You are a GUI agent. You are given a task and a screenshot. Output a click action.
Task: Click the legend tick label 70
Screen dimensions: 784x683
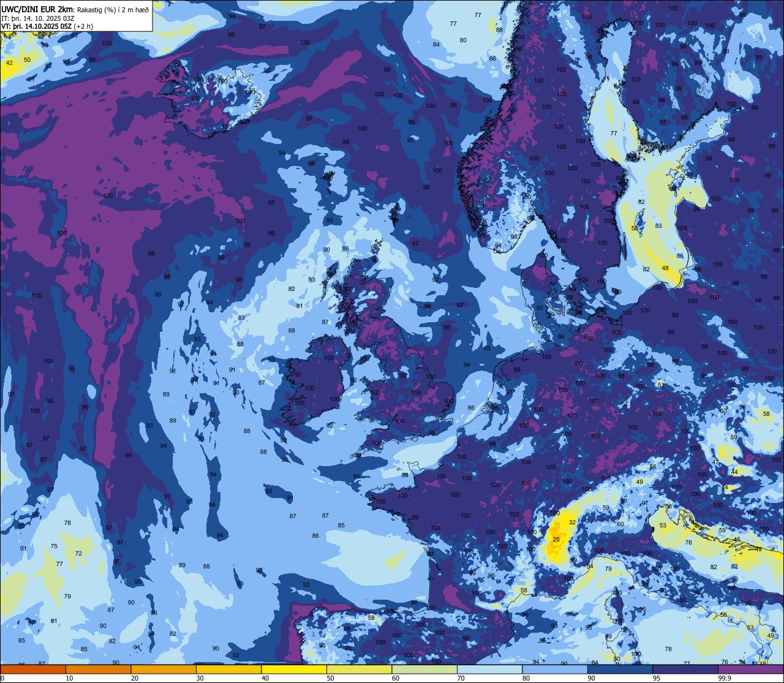click(461, 678)
